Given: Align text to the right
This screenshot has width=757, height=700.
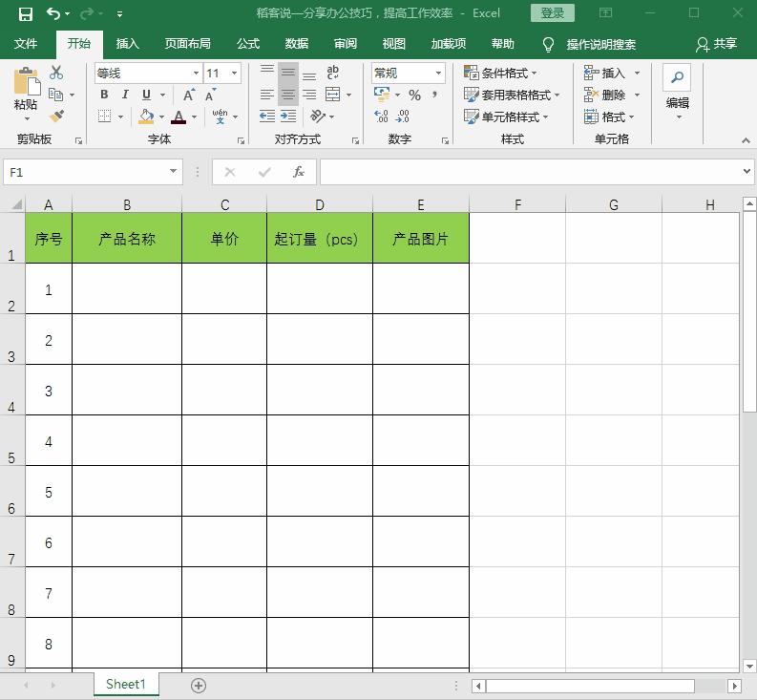Looking at the screenshot, I should click(x=309, y=95).
